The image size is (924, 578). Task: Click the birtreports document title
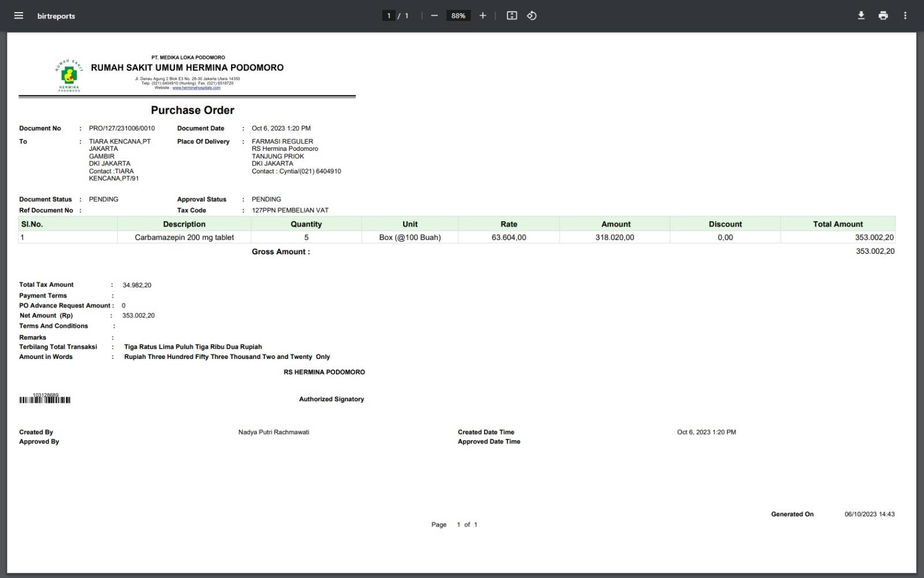pyautogui.click(x=56, y=16)
